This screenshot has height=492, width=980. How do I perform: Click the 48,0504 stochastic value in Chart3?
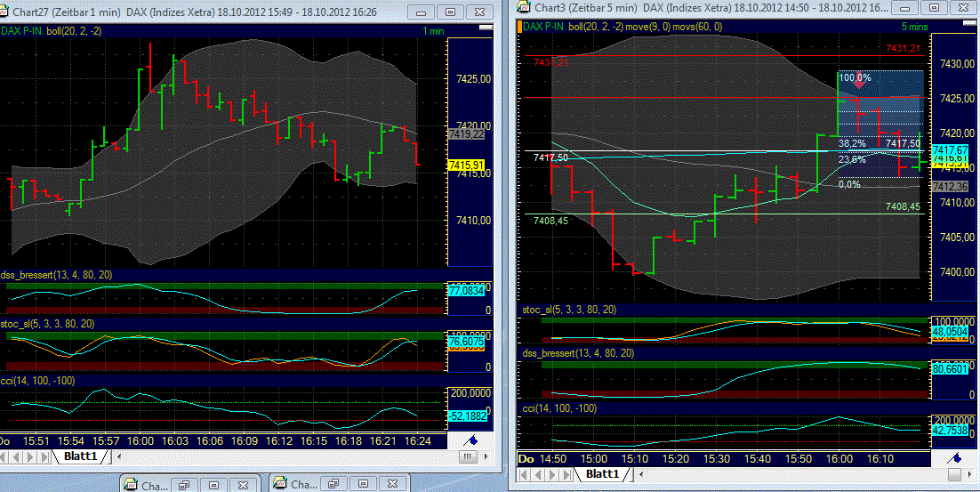pyautogui.click(x=950, y=331)
